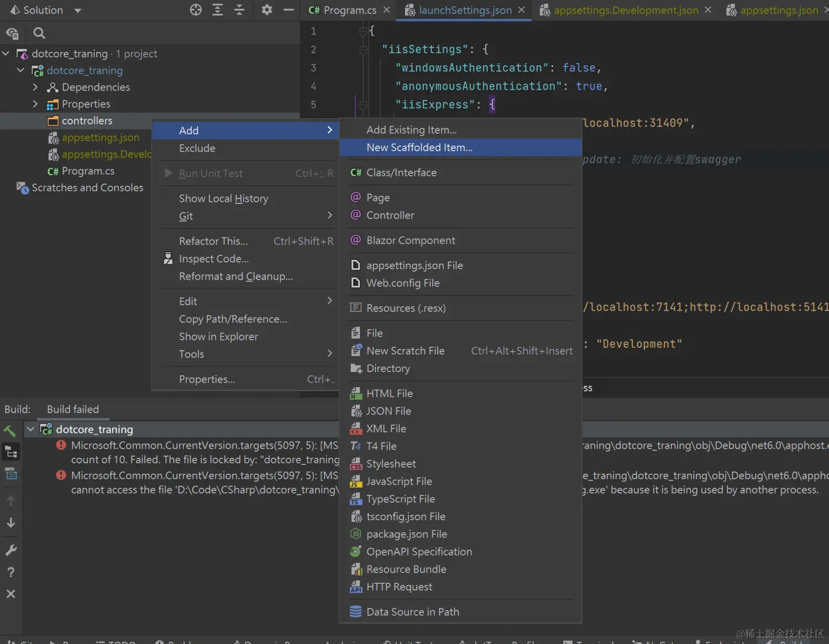This screenshot has height=644, width=829.
Task: Expand the Properties folder node
Action: pyautogui.click(x=35, y=104)
